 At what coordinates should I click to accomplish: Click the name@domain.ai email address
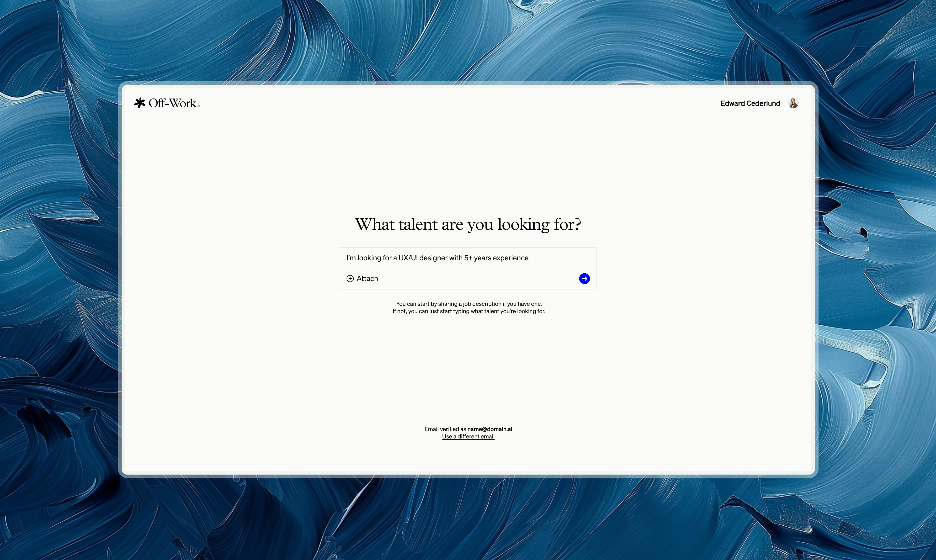pyautogui.click(x=490, y=429)
